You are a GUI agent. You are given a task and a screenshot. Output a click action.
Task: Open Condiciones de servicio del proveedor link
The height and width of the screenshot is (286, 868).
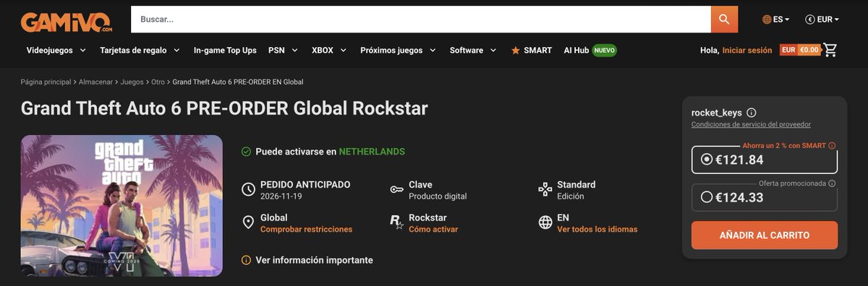click(x=751, y=125)
